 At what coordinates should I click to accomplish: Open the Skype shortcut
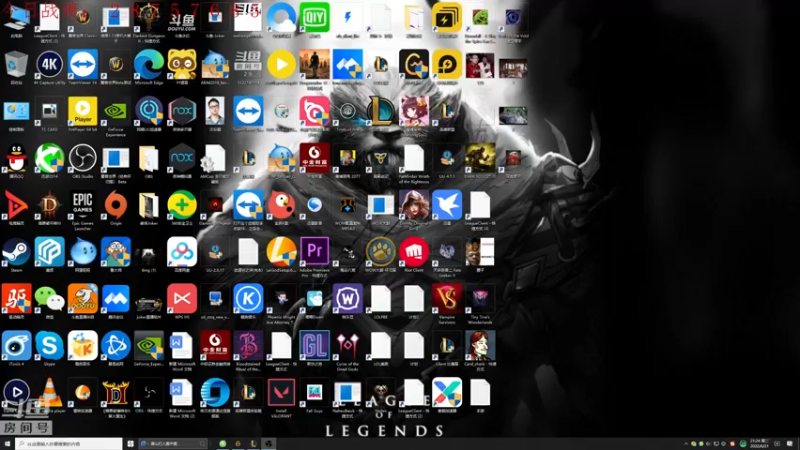tap(49, 346)
